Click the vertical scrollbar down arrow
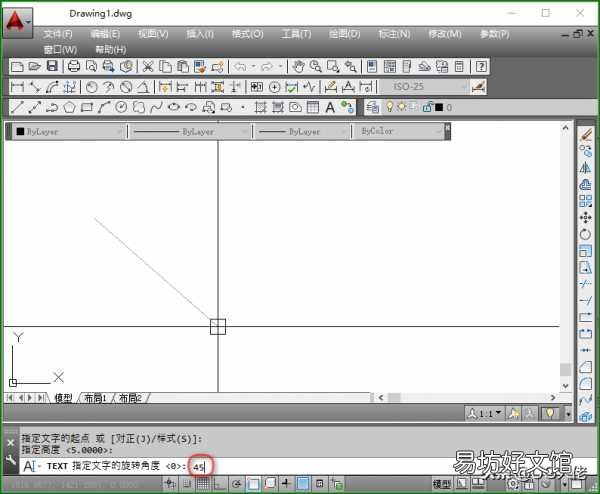600x494 pixels. pyautogui.click(x=566, y=386)
